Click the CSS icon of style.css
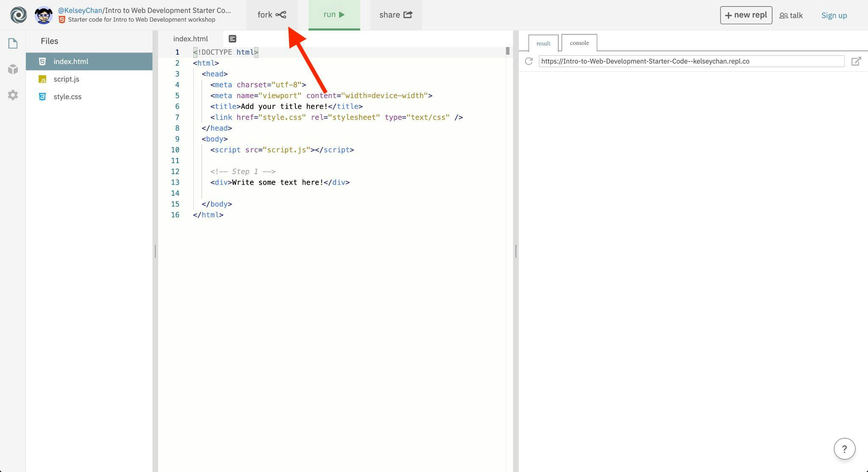The width and height of the screenshot is (868, 472). point(42,97)
